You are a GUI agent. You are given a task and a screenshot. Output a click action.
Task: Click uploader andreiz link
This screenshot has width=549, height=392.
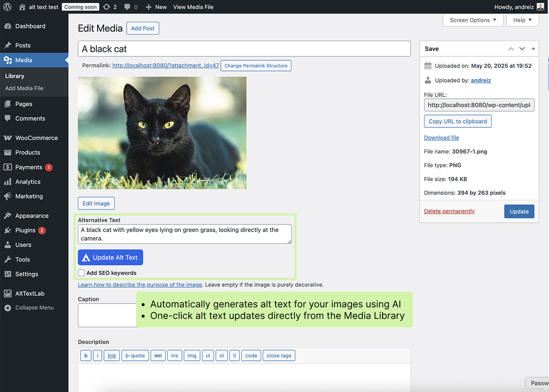coord(481,80)
